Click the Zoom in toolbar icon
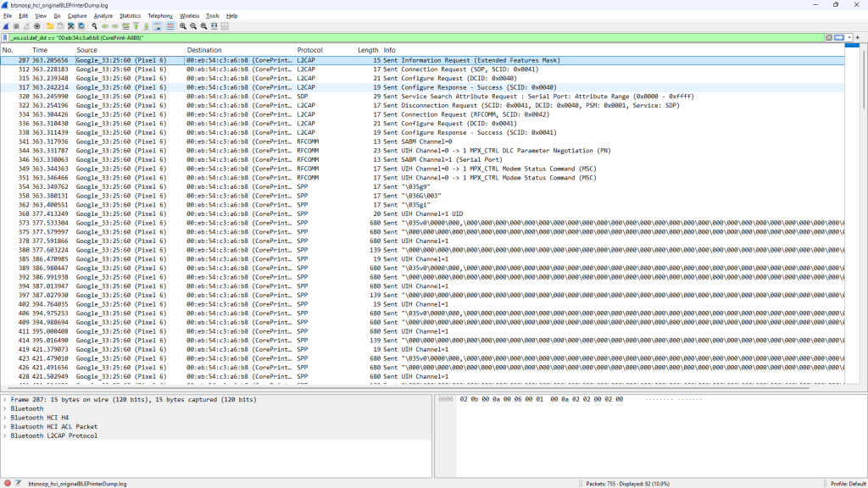The image size is (868, 488). (182, 26)
